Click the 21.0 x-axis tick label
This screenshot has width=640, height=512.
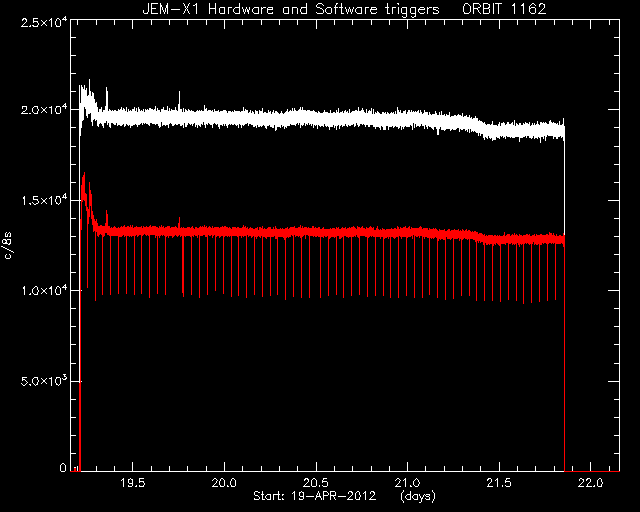click(x=407, y=483)
